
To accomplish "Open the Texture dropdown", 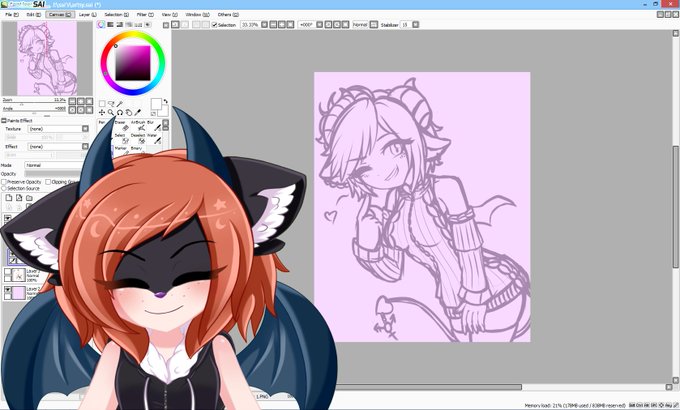I will (x=85, y=129).
